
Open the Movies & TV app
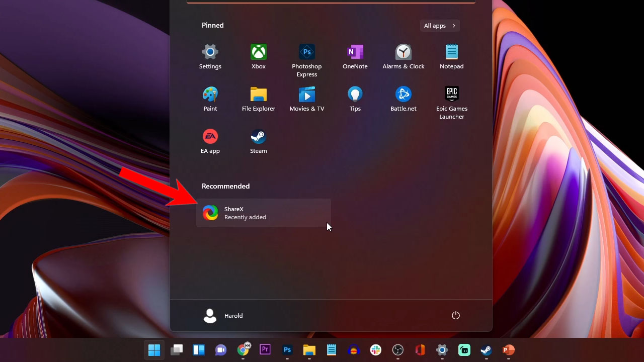click(307, 99)
